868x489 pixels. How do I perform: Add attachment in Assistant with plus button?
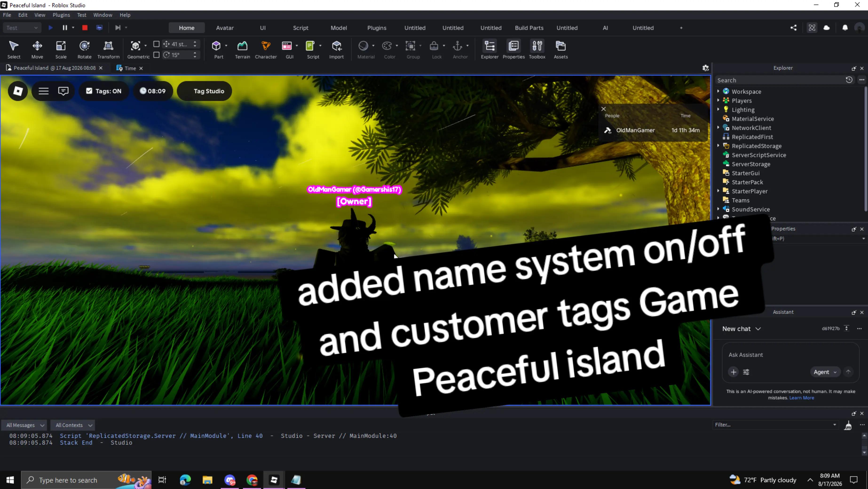pos(733,372)
